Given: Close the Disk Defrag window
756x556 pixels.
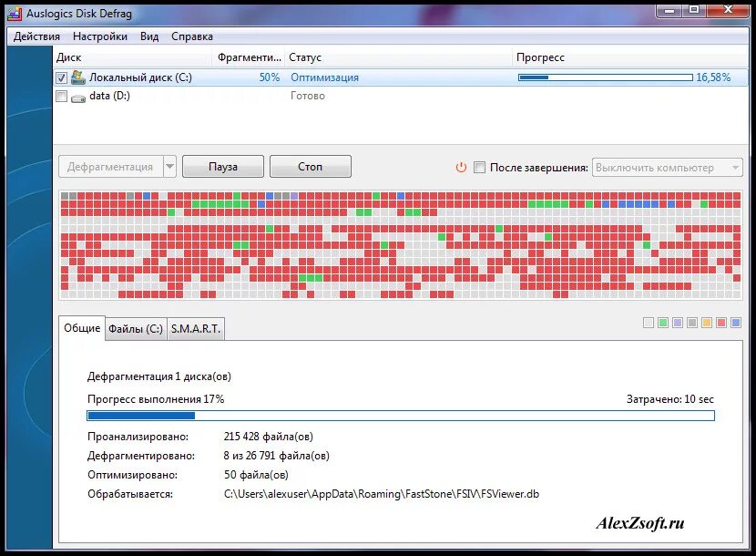Looking at the screenshot, I should [728, 10].
